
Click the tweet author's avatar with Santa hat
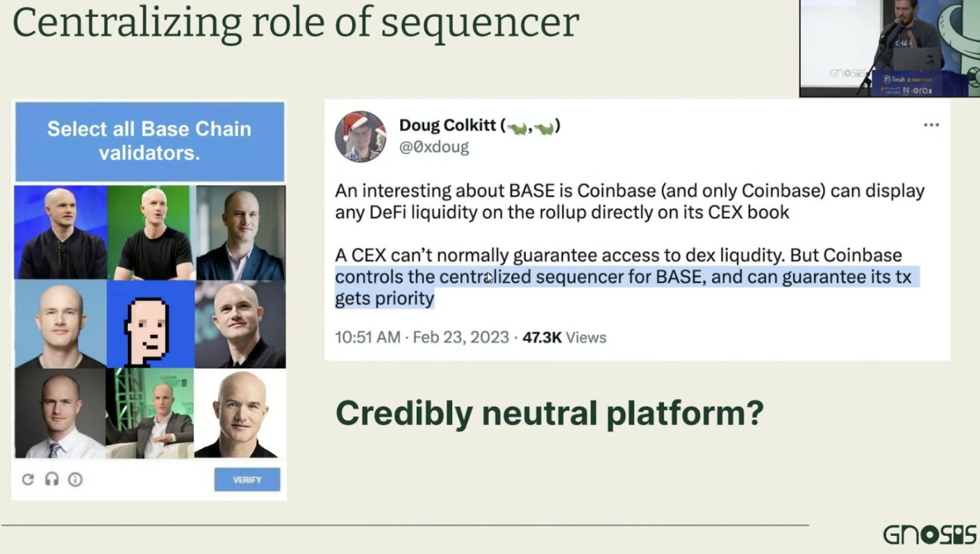(360, 136)
